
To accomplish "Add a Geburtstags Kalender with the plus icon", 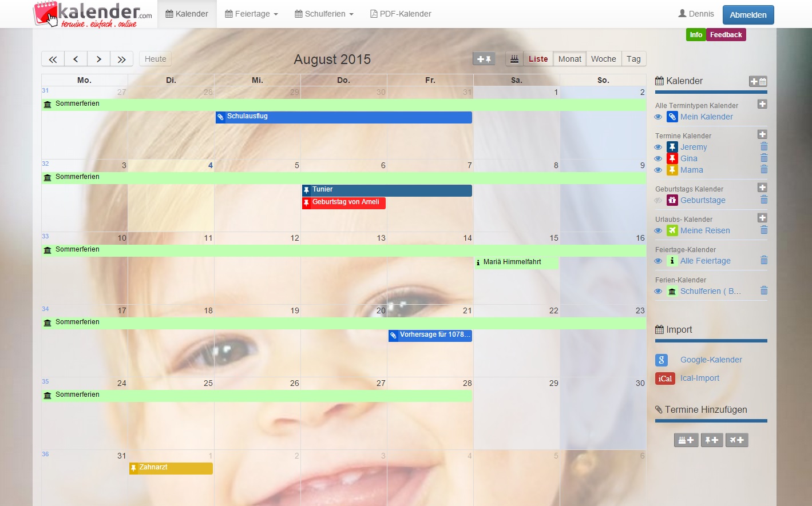I will [x=762, y=187].
